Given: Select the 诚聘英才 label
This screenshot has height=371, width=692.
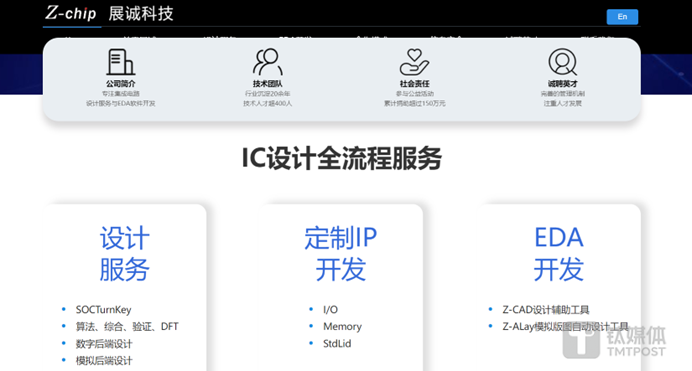Looking at the screenshot, I should [x=563, y=84].
